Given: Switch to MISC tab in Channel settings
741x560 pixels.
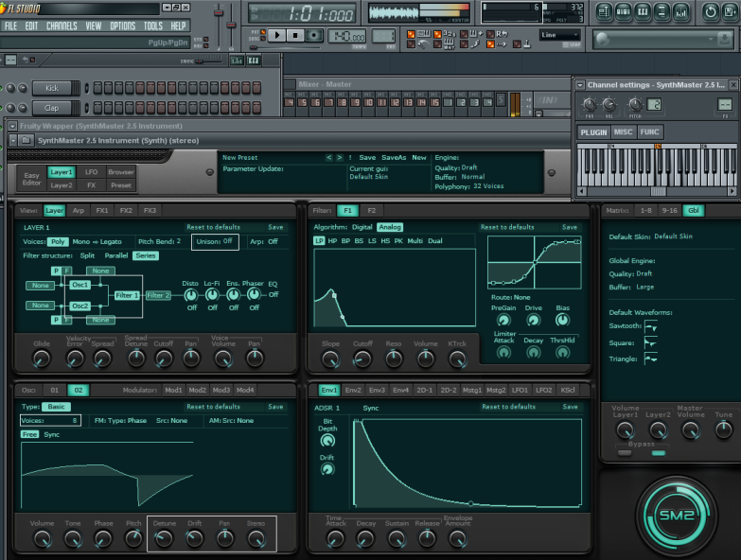Looking at the screenshot, I should [623, 132].
